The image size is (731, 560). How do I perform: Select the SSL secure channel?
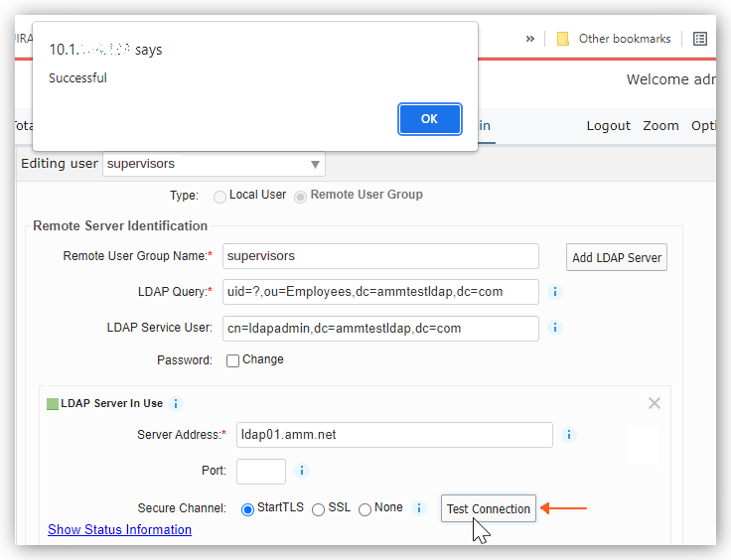319,509
